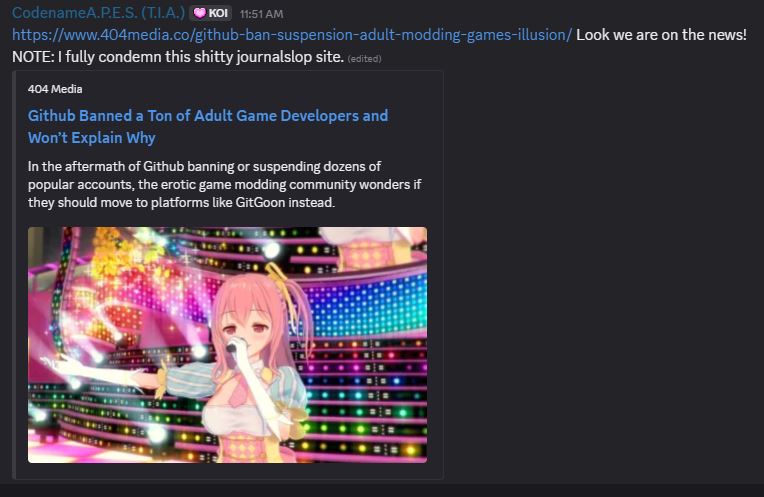
Task: Click the embed card's left border
Action: click(x=14, y=275)
